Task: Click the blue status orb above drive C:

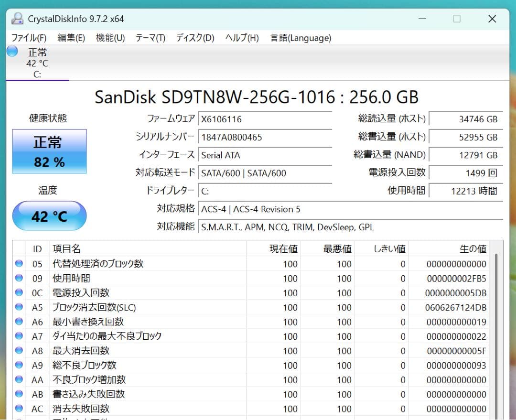Action: [12, 51]
